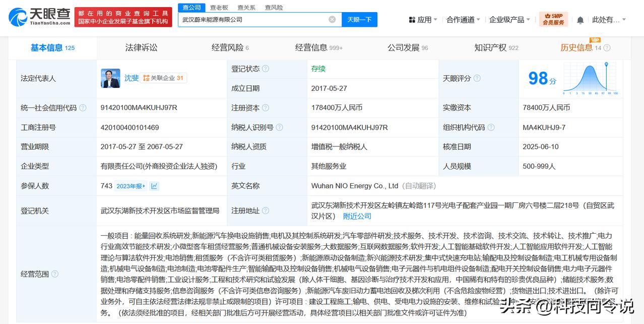Expand the 应用 dropdown menu
Image resolution: width=644 pixels, height=324 pixels.
point(424,20)
